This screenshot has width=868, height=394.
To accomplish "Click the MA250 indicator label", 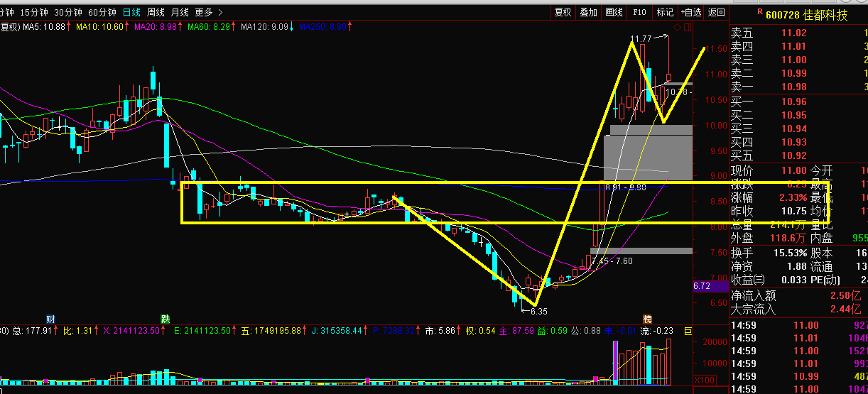I will (x=322, y=27).
